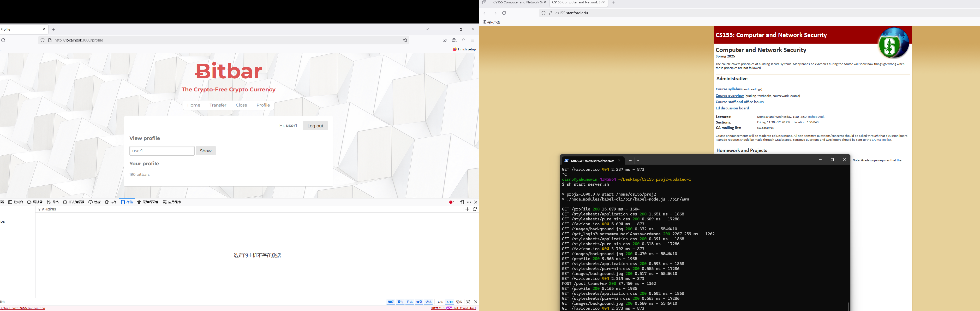980x311 pixels.
Task: Click the tracking protection shield in Bitbar browser
Action: pyautogui.click(x=43, y=40)
